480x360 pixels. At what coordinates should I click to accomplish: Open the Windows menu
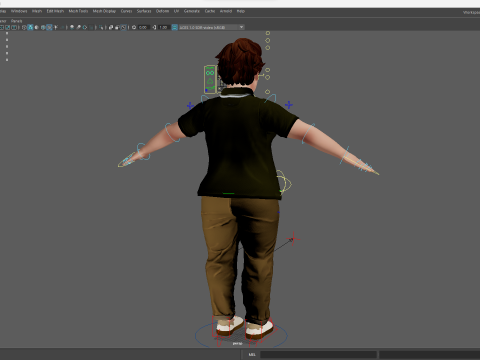[x=19, y=11]
